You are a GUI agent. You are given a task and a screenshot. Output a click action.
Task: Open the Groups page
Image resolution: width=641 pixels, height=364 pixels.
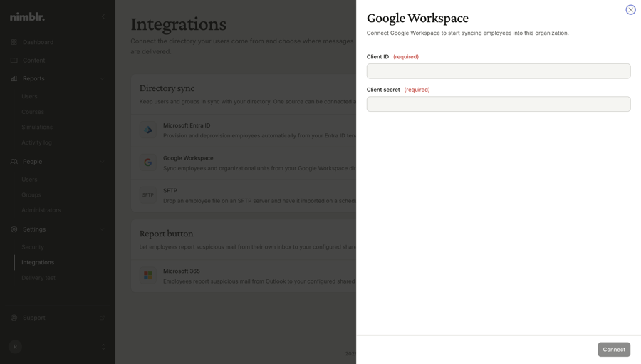[31, 195]
